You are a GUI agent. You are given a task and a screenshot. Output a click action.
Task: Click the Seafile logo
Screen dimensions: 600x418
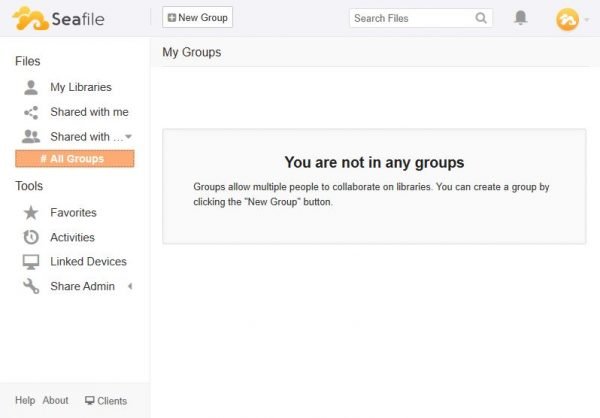59,18
